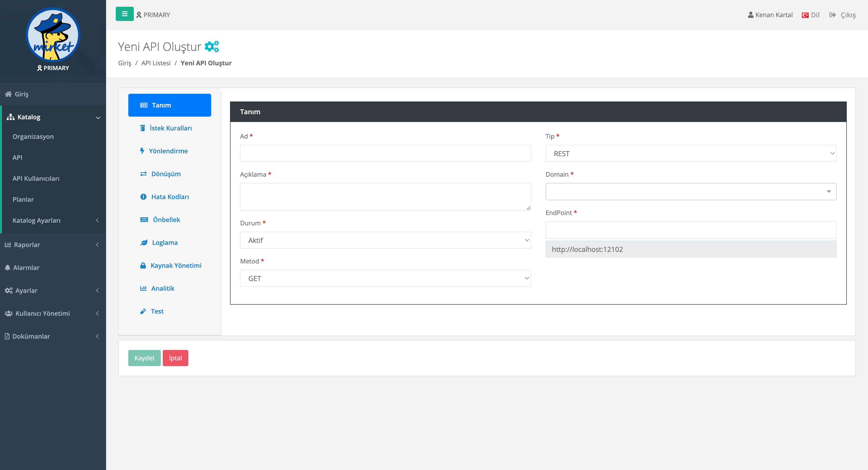Screen dimensions: 868x470
Task: Click the Kaynak Yönetimi lock icon
Action: (143, 266)
